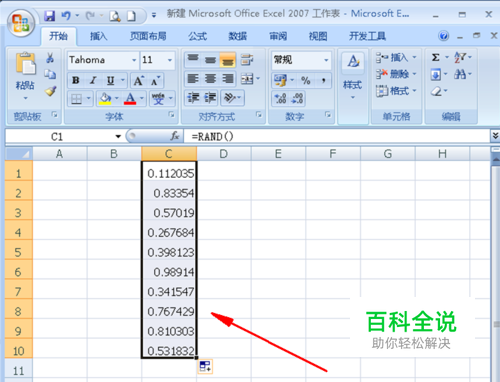The image size is (500, 382).
Task: Click the Fill down icon
Action: click(436, 74)
